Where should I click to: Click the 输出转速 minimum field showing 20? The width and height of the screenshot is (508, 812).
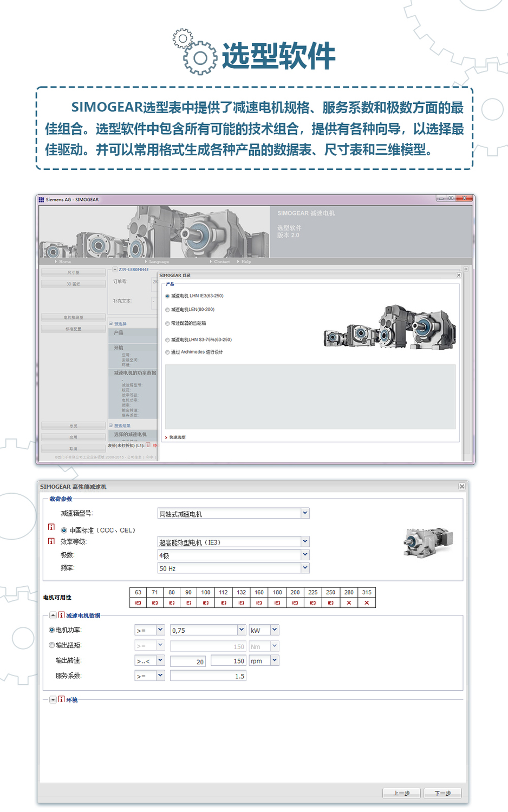(x=188, y=661)
